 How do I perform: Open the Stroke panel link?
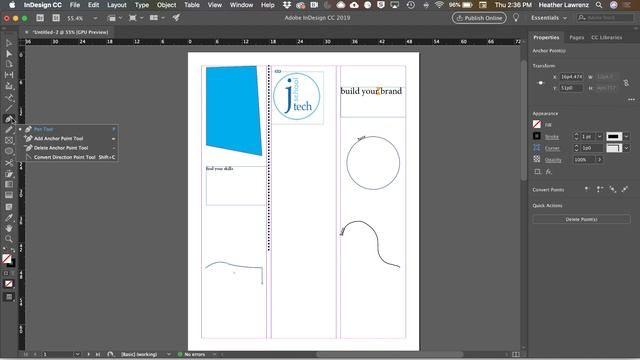[551, 137]
